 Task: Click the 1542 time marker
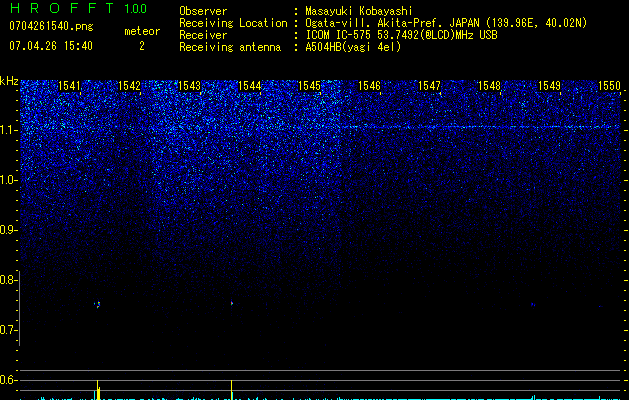[x=130, y=86]
